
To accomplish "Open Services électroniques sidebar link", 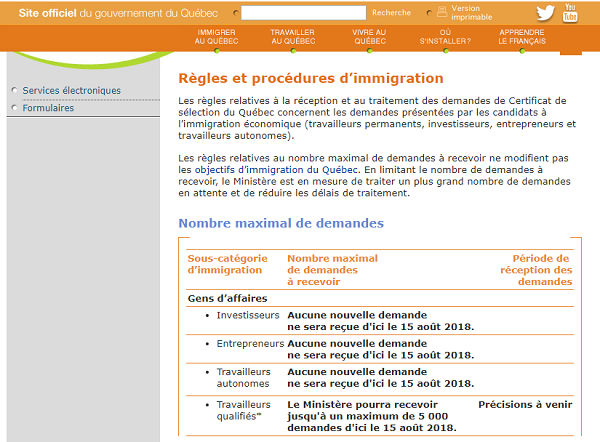I will point(72,91).
